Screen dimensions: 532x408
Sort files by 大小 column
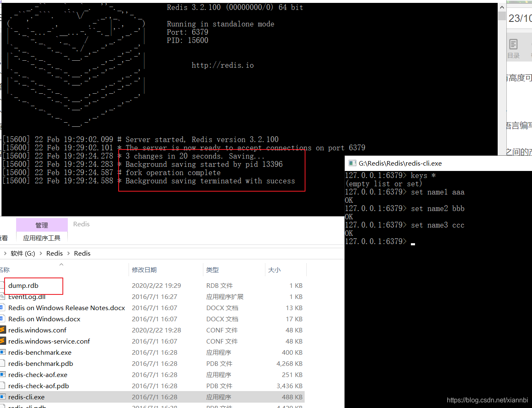point(274,270)
